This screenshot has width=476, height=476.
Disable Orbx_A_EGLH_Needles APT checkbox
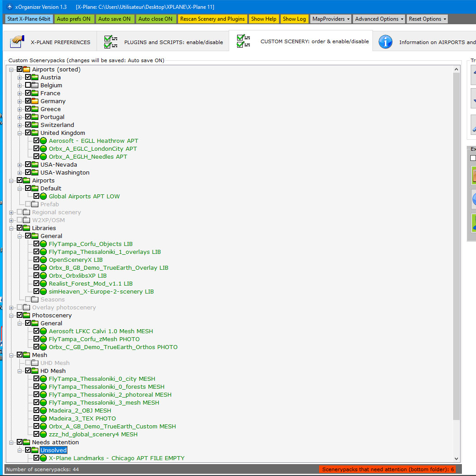pos(37,156)
